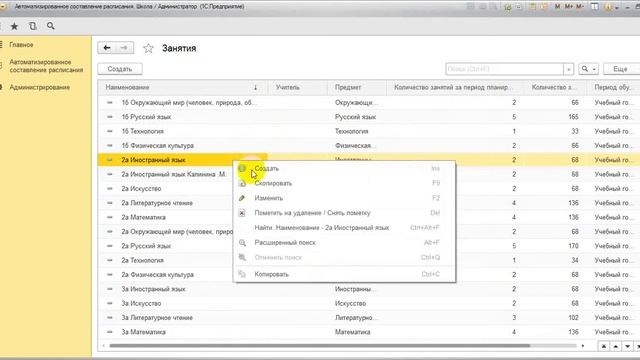The height and width of the screenshot is (360, 640).
Task: Click the horizontal scrollbar right arrow
Action: point(583,346)
